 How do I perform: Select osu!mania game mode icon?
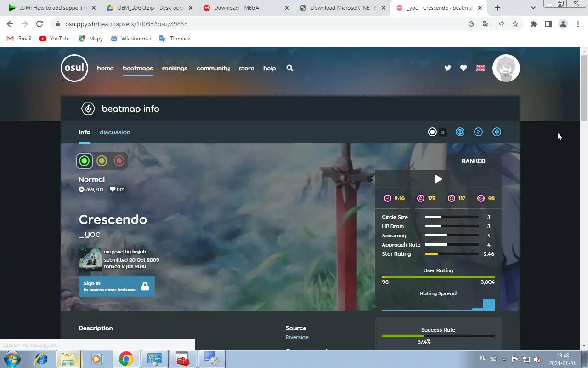tap(497, 132)
